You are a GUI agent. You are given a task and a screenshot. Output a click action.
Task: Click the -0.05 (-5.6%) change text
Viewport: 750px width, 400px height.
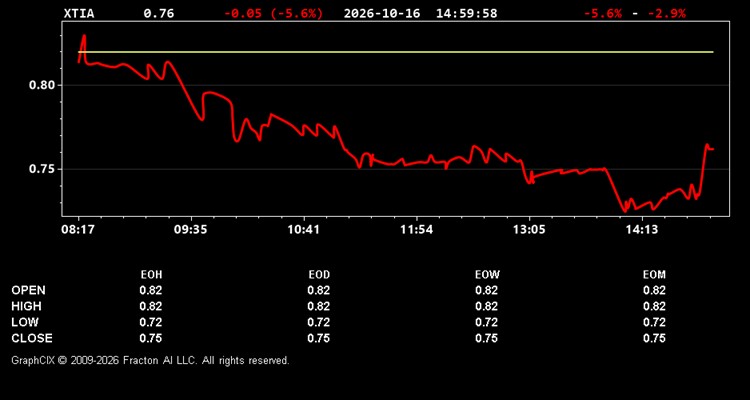(274, 13)
